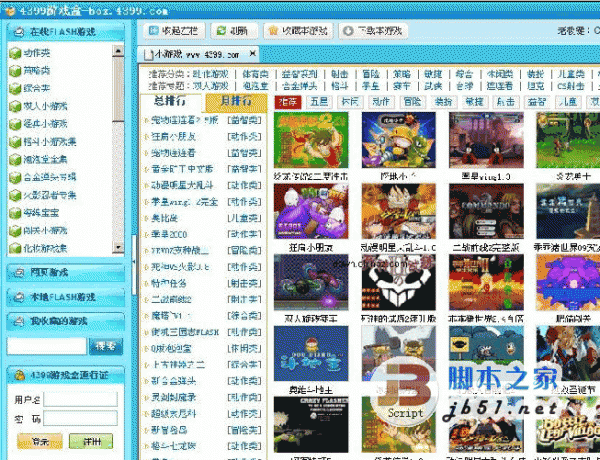Image resolution: width=600 pixels, height=460 pixels.
Task: Select the red 推荐 category tab
Action: pos(288,102)
